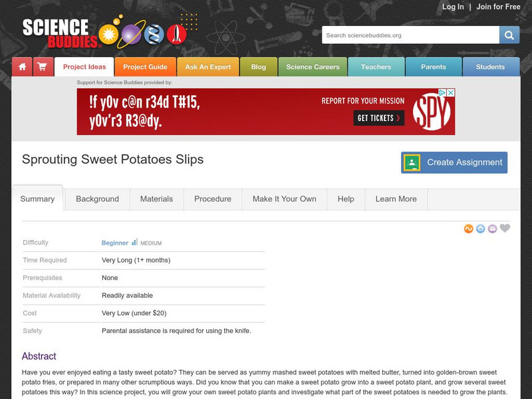Select the Summary tab
Screen dimensions: 532x399
click(37, 199)
